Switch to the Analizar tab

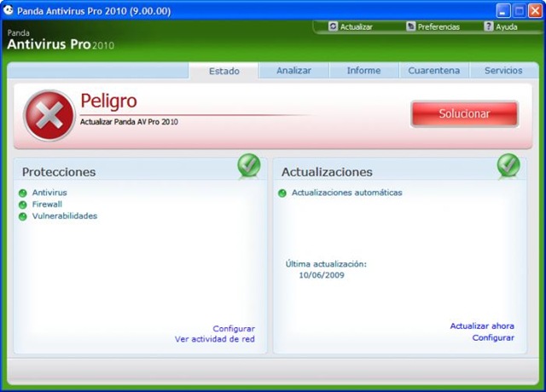(x=293, y=71)
